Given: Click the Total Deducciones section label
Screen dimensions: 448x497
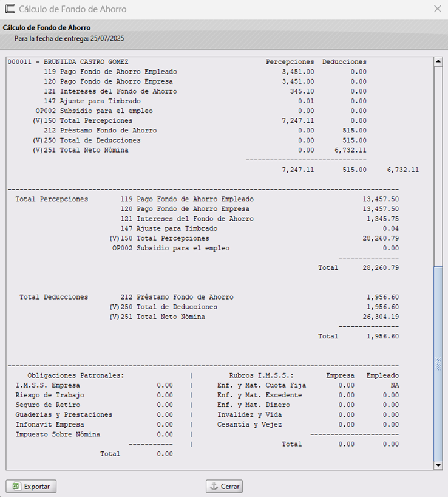Looking at the screenshot, I should tap(54, 297).
